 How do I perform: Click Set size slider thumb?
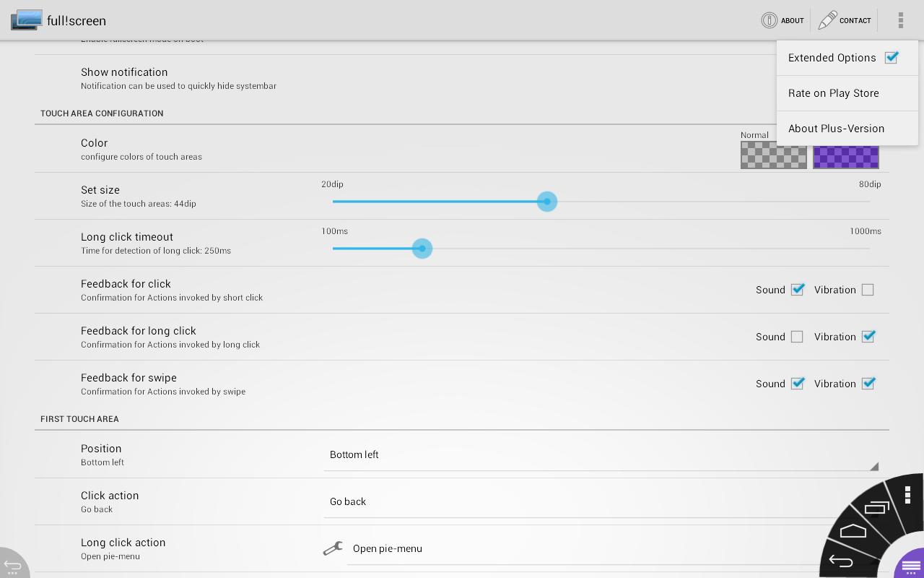(547, 202)
